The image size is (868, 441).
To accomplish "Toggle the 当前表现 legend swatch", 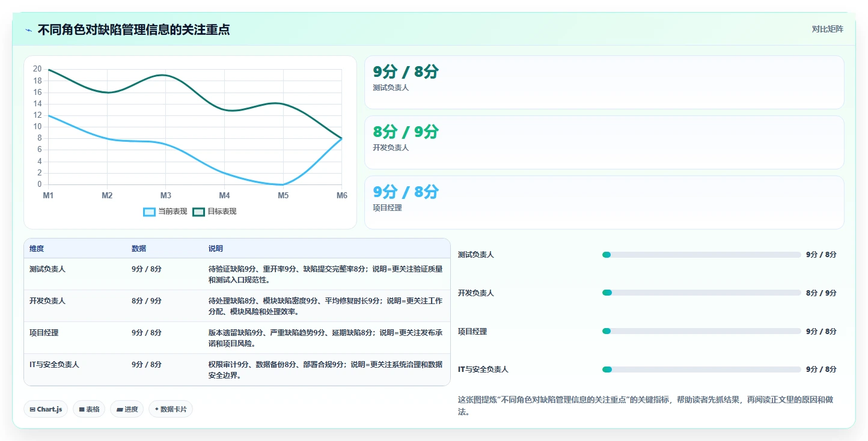I will 150,211.
